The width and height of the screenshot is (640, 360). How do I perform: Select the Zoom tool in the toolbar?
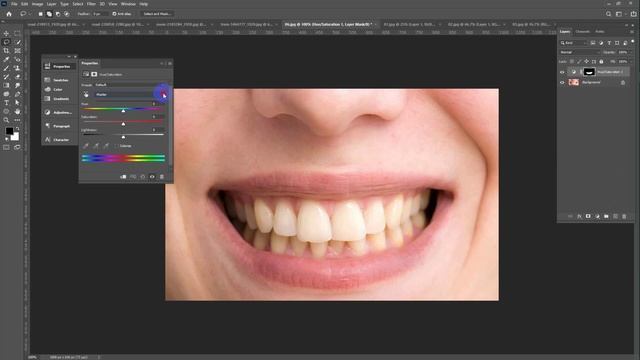6,120
